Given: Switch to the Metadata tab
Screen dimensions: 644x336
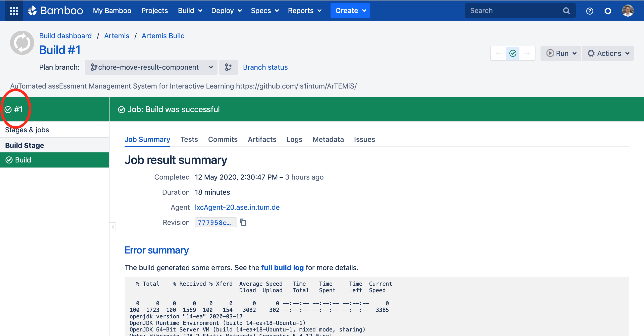Looking at the screenshot, I should (x=328, y=139).
